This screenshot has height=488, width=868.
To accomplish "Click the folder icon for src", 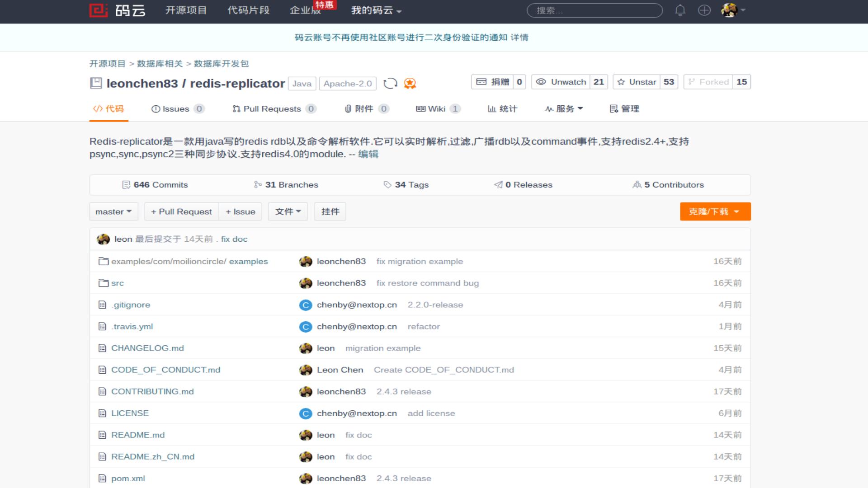I will click(x=104, y=283).
